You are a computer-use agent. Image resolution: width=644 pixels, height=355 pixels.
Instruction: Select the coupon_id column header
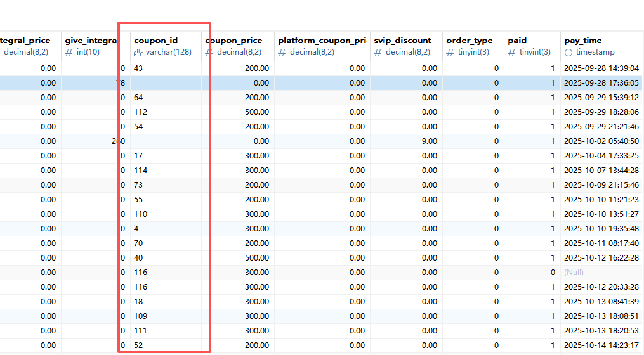pyautogui.click(x=155, y=41)
